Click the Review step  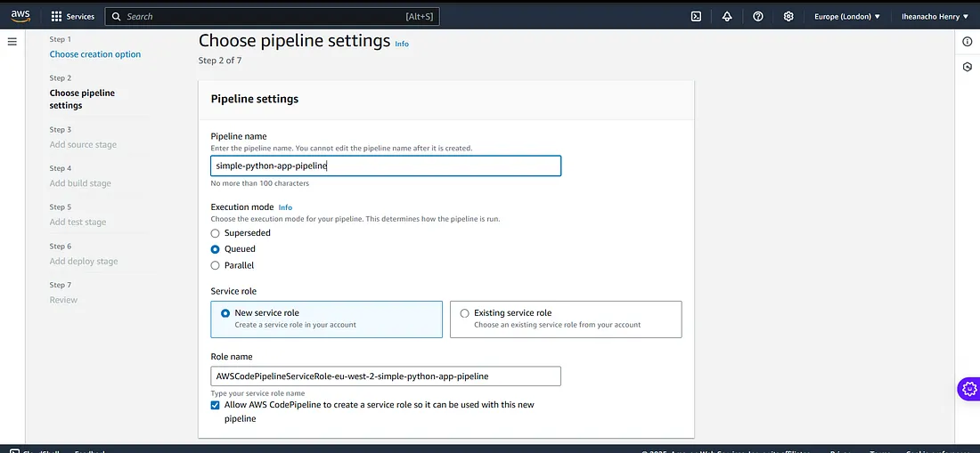pyautogui.click(x=63, y=300)
